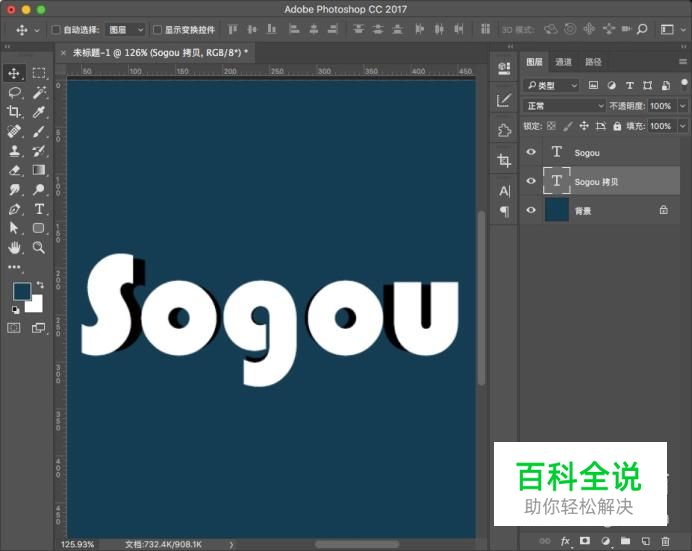Change the screen mode

39,328
